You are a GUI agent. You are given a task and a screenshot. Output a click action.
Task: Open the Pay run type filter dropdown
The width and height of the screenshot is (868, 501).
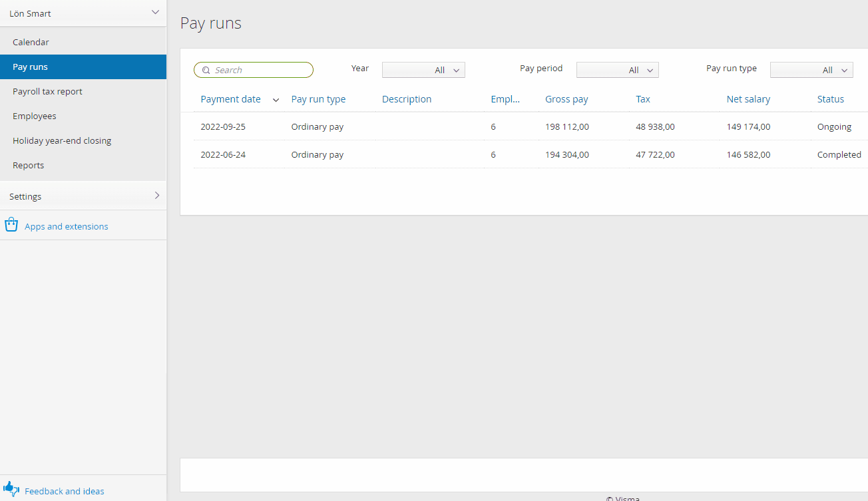(x=811, y=70)
